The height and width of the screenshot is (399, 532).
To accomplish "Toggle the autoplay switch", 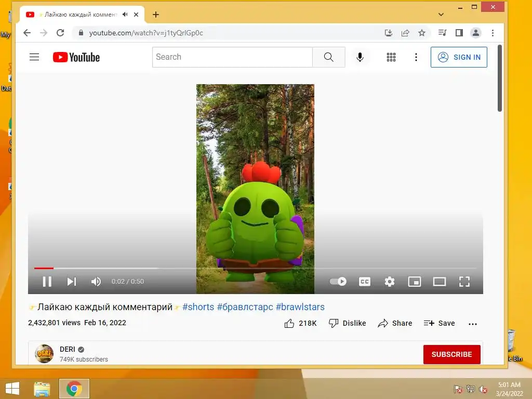I will pos(338,281).
